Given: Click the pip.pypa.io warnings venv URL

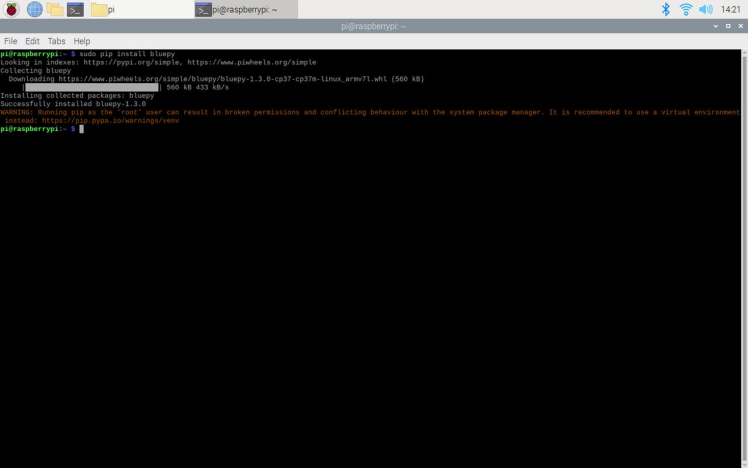Looking at the screenshot, I should [x=110, y=121].
